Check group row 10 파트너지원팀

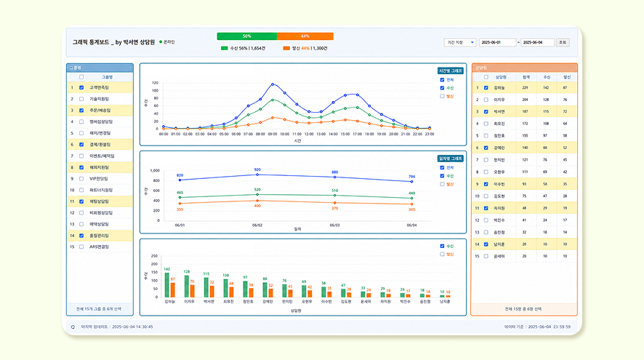pyautogui.click(x=81, y=191)
